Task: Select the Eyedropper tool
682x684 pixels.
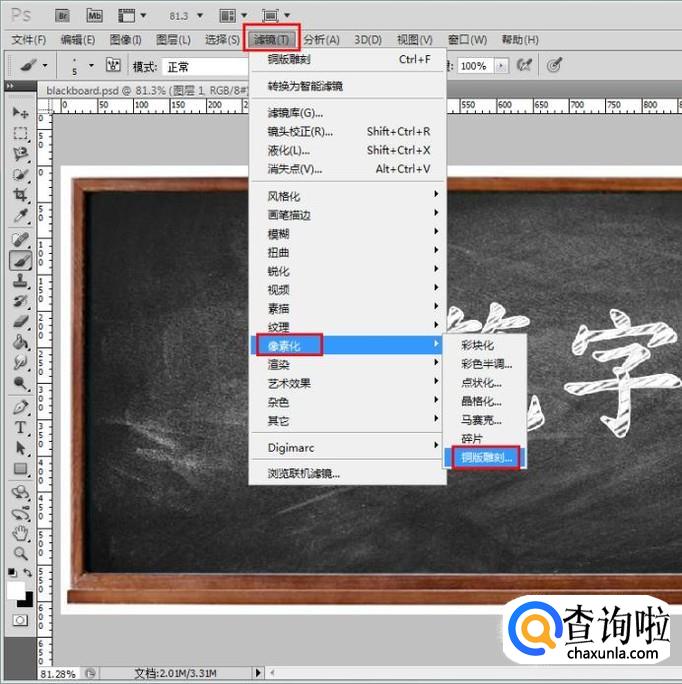Action: coord(20,216)
